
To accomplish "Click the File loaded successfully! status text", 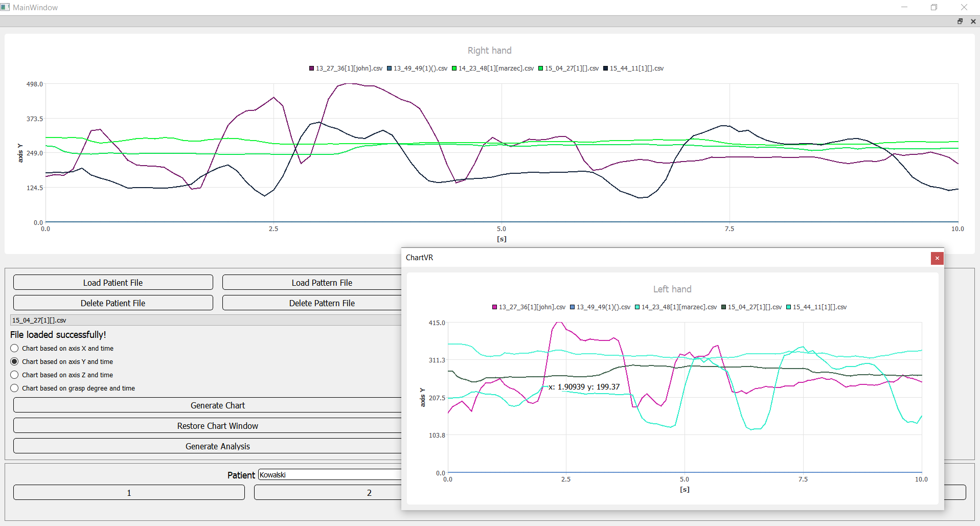I will (x=58, y=335).
